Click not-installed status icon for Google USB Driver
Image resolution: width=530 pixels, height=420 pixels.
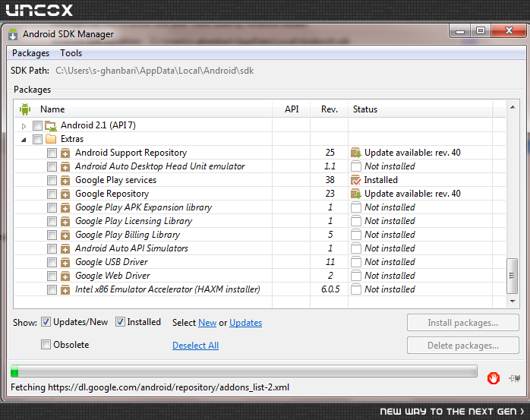pos(356,262)
